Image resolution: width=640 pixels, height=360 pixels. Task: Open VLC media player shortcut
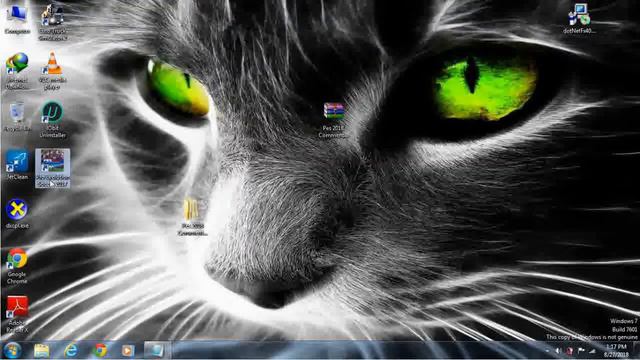point(53,70)
